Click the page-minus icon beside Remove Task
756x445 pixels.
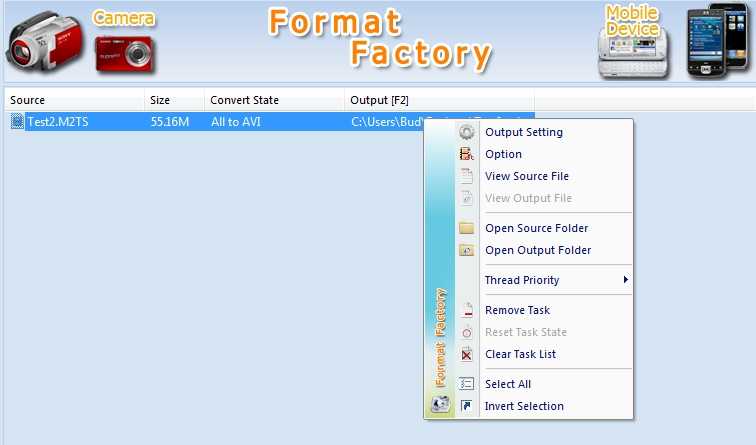466,310
